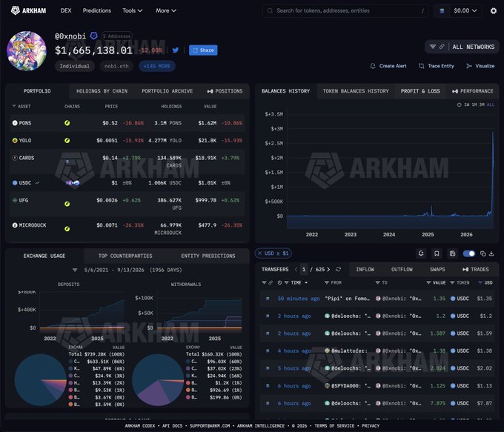Open the Inflow transfers tab
Screen dimensions: 504x432
tap(365, 270)
